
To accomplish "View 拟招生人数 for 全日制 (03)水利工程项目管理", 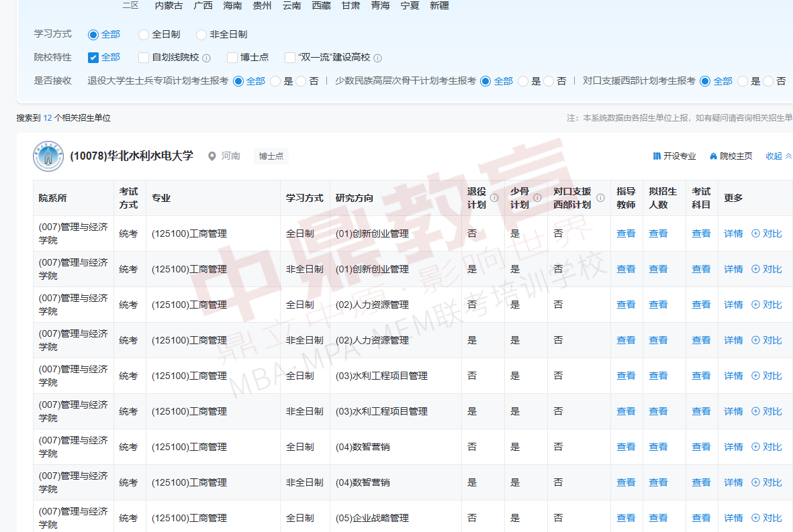I will [659, 376].
